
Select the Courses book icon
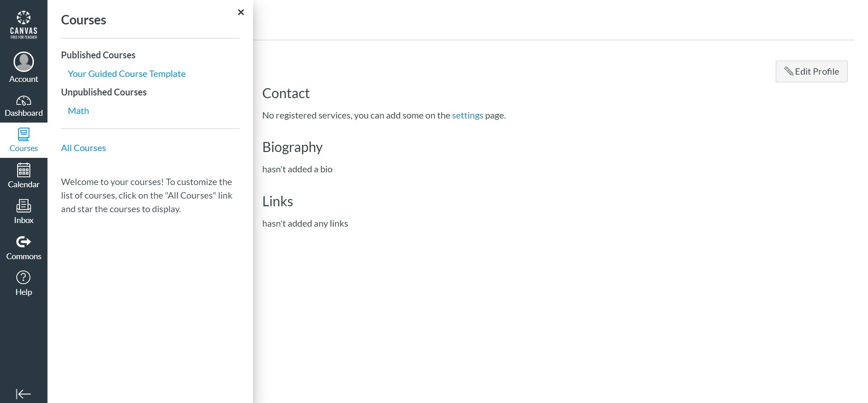(24, 134)
